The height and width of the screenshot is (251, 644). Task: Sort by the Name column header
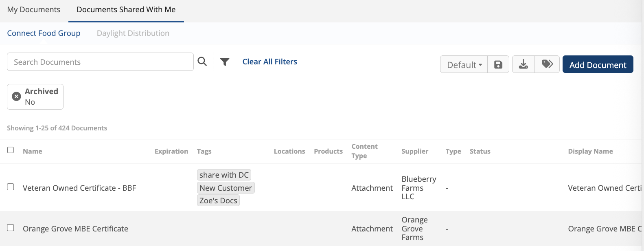(x=33, y=151)
